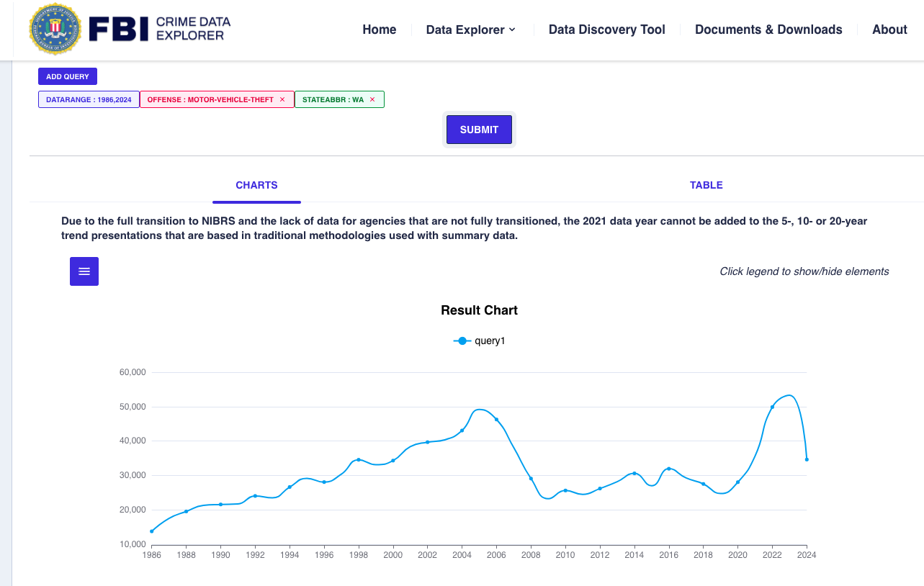Click the 2006 data point on chart
The height and width of the screenshot is (586, 924).
(x=496, y=419)
